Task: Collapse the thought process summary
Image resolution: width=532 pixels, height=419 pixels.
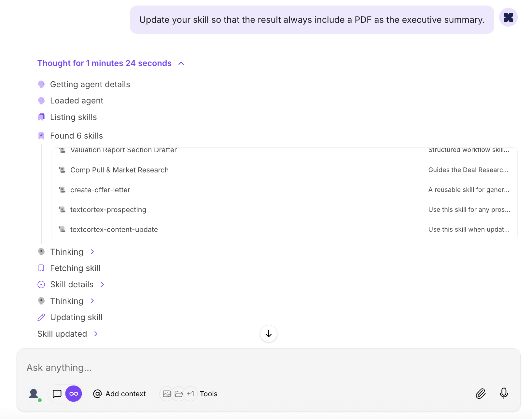Action: [x=181, y=63]
